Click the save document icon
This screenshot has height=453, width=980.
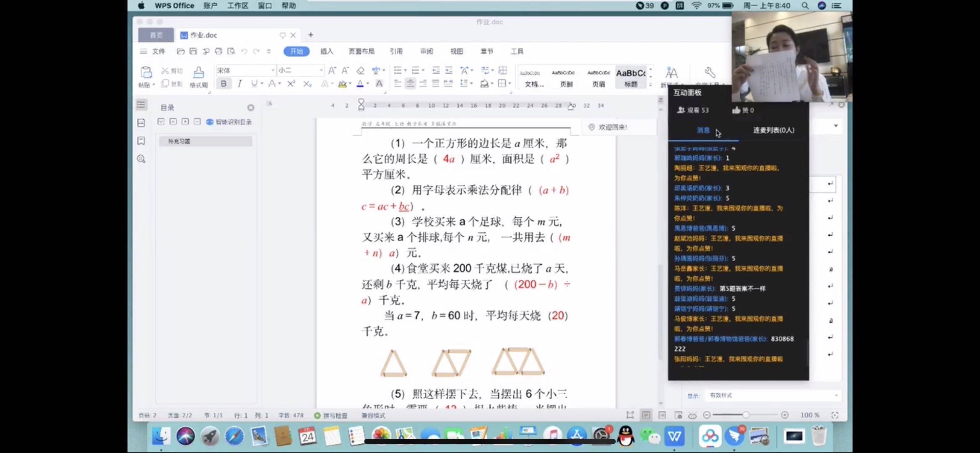pyautogui.click(x=193, y=51)
